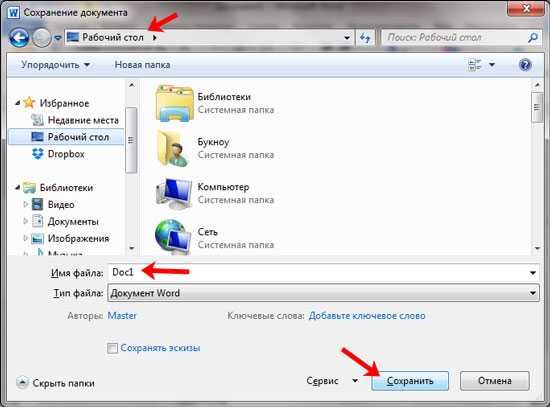Open the Компьютер system folder icon
550x407 pixels.
click(x=174, y=193)
